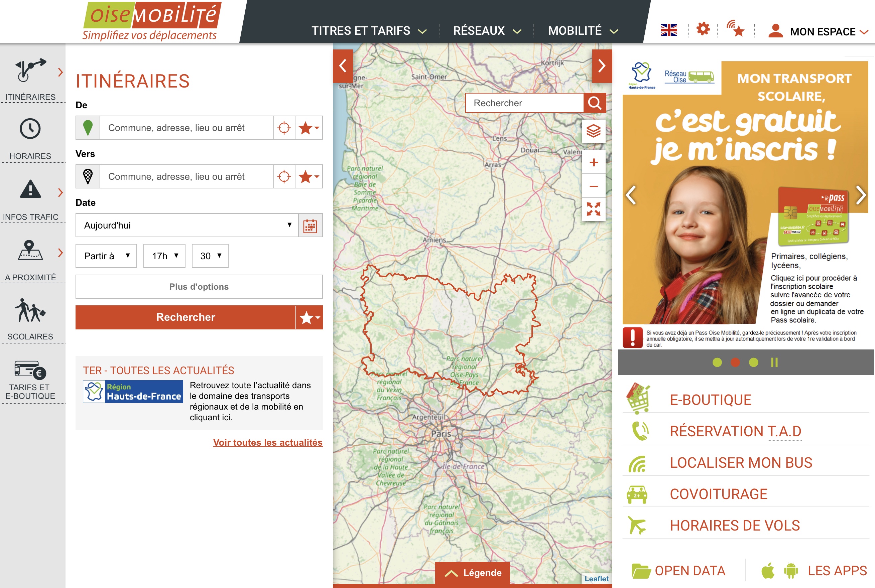875x588 pixels.
Task: Focus the map Rechercher search field
Action: click(524, 103)
